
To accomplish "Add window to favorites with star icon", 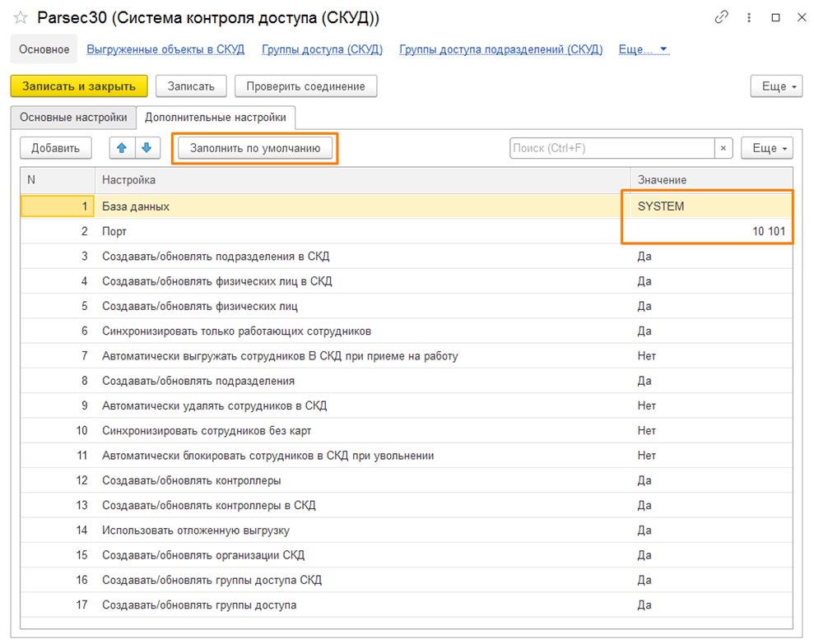I will tap(21, 17).
